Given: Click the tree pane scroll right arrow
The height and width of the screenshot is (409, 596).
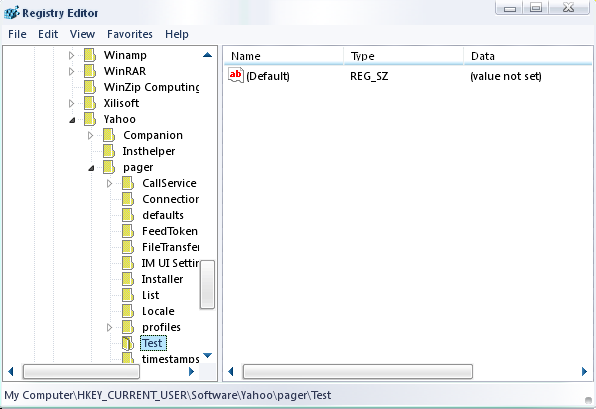Looking at the screenshot, I should click(x=191, y=371).
